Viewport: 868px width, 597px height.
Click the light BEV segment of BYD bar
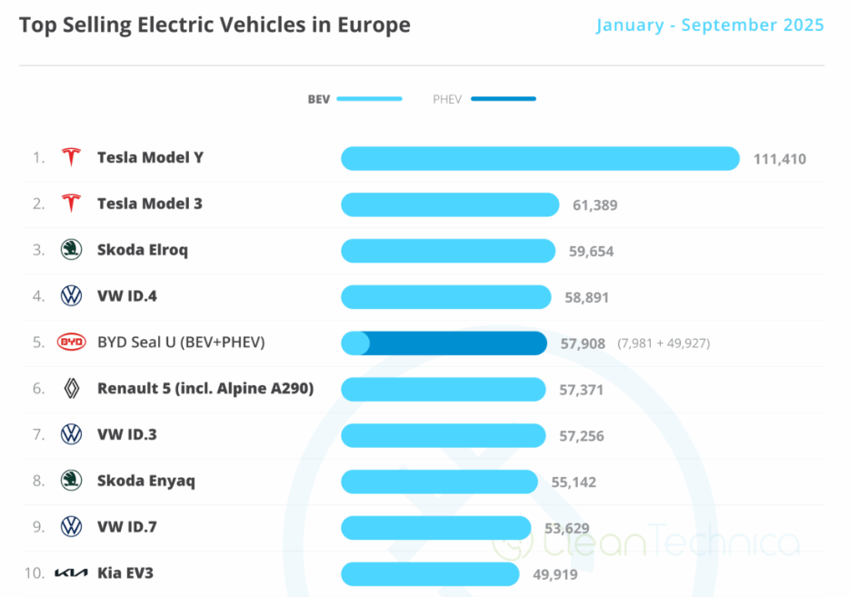[x=355, y=343]
